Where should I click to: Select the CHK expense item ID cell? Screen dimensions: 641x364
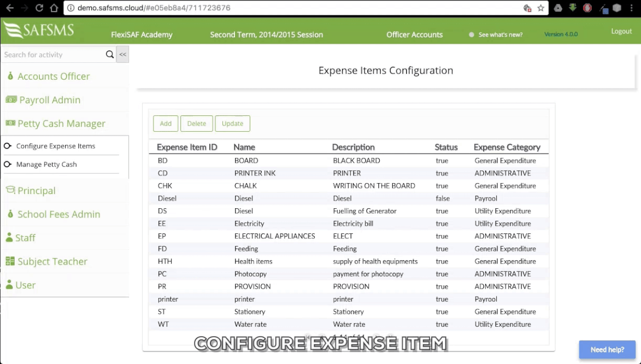165,186
